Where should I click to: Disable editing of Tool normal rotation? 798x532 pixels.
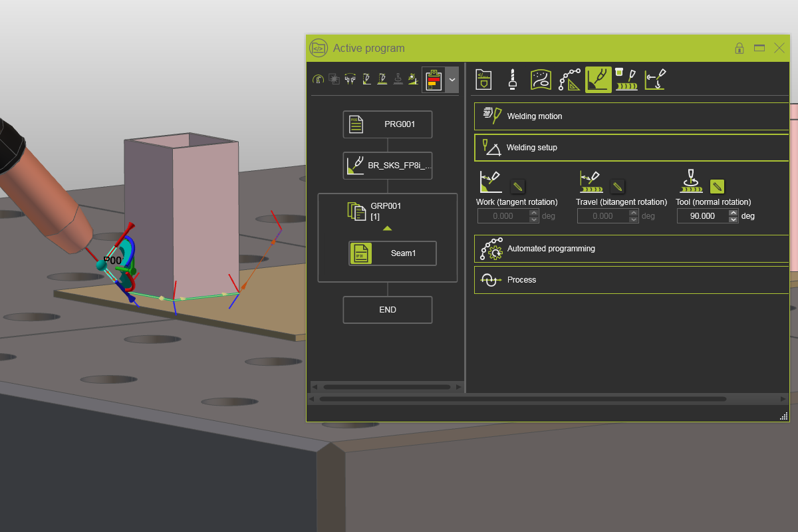[x=717, y=186]
